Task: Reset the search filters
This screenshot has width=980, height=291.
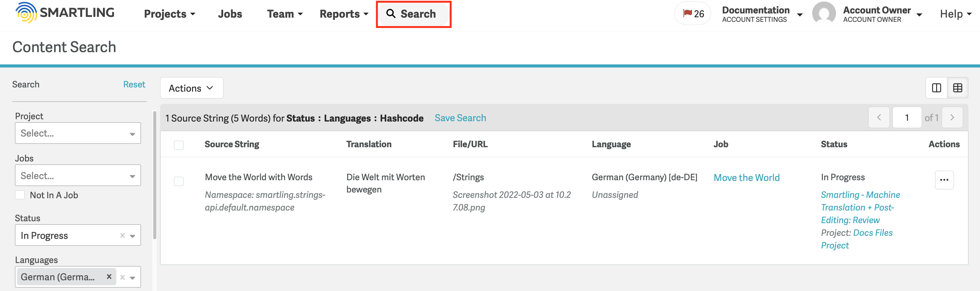Action: pyautogui.click(x=134, y=84)
